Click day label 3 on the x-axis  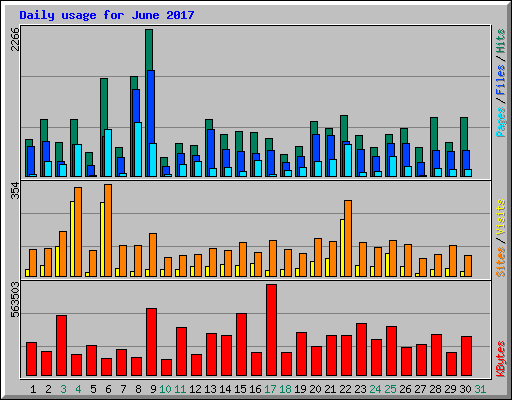tap(63, 389)
